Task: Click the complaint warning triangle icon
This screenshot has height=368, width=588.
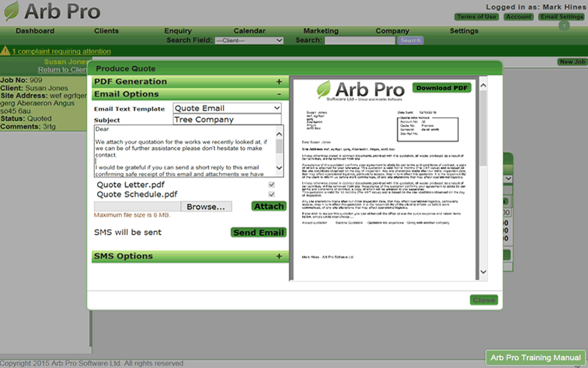Action: pyautogui.click(x=5, y=50)
